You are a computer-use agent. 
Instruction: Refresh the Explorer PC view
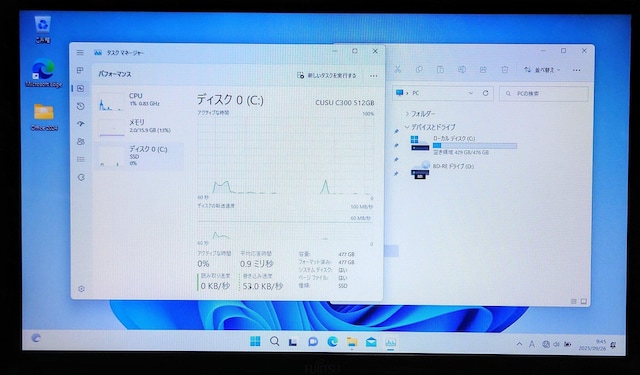point(486,93)
